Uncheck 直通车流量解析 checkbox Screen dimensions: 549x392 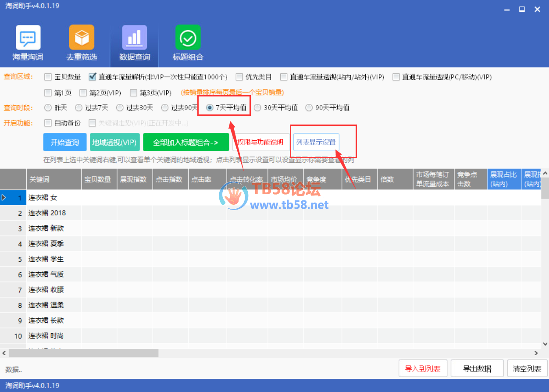[x=93, y=77]
